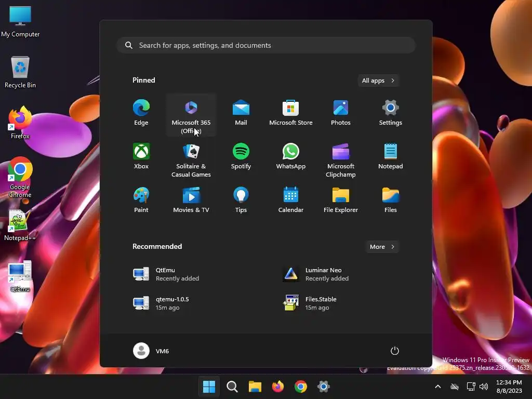Click the cloud sync icon in the system tray

pos(455,387)
